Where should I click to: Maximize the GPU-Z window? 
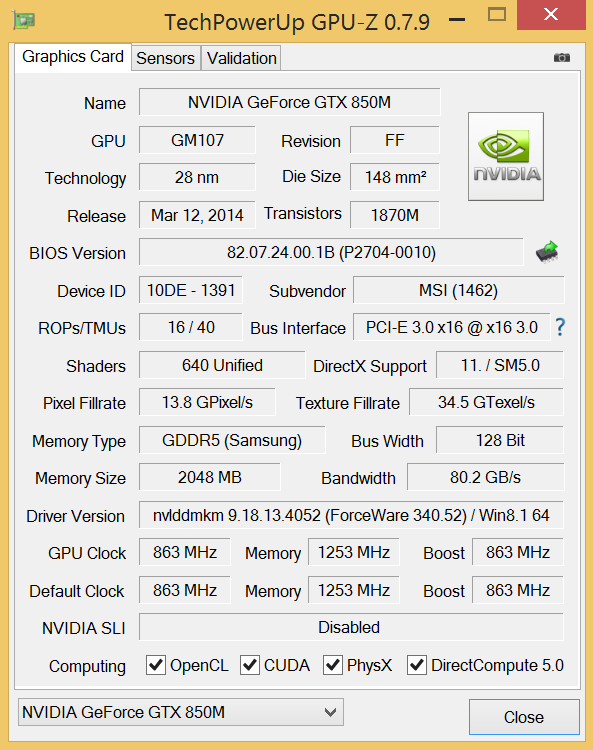pyautogui.click(x=497, y=14)
